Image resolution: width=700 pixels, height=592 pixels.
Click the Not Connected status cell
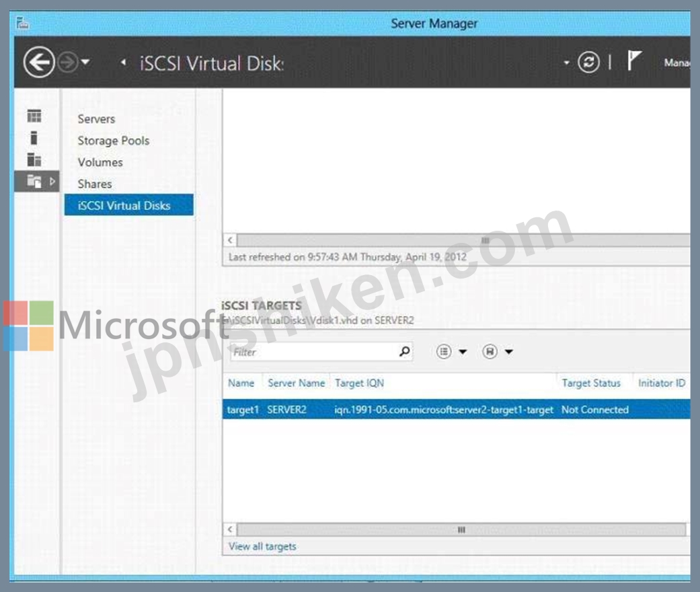pos(595,410)
